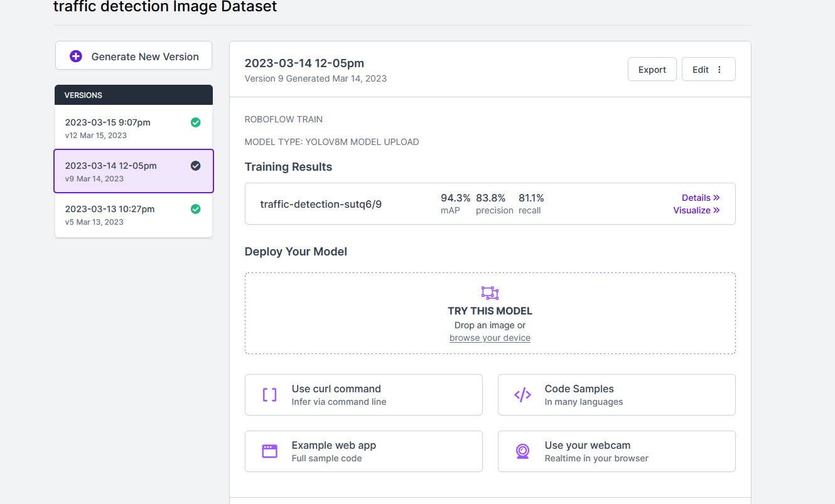Click the Export button
This screenshot has width=835, height=504.
coord(652,69)
